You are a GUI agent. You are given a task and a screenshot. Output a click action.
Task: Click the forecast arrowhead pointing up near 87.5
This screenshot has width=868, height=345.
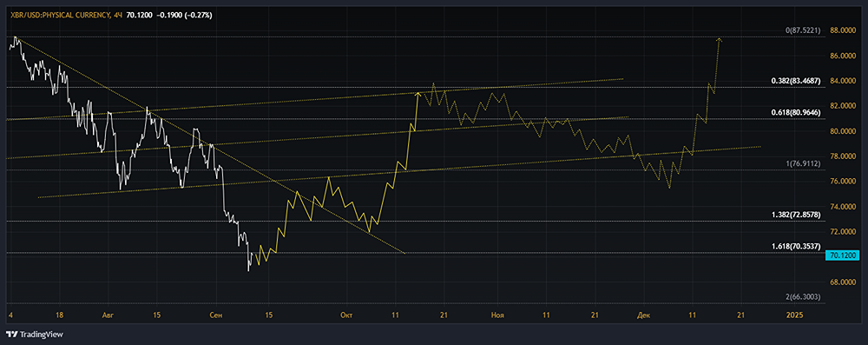719,39
